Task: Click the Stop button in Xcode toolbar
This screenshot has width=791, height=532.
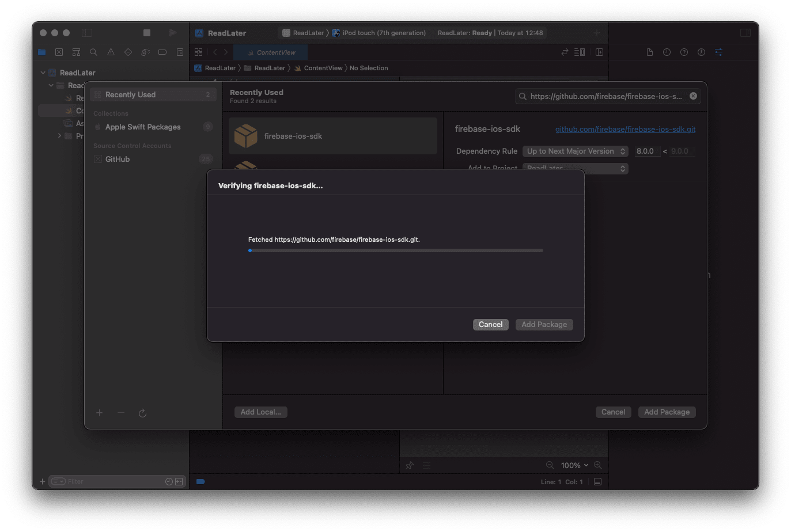Action: tap(147, 33)
